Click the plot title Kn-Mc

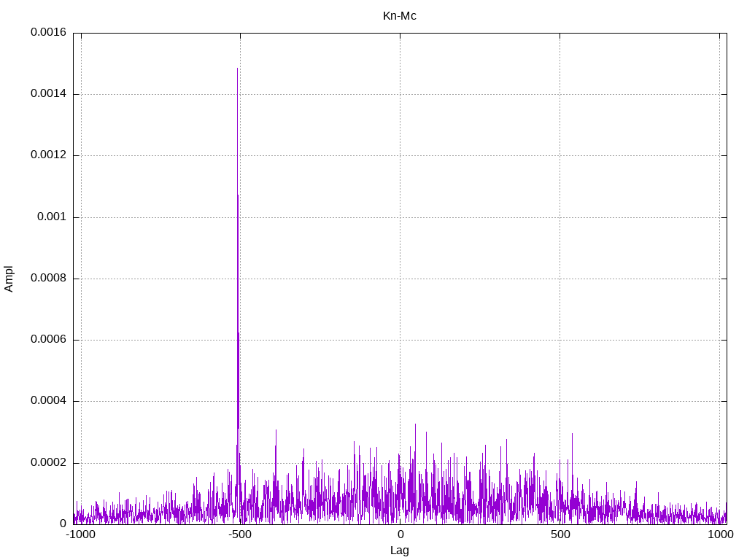[399, 15]
